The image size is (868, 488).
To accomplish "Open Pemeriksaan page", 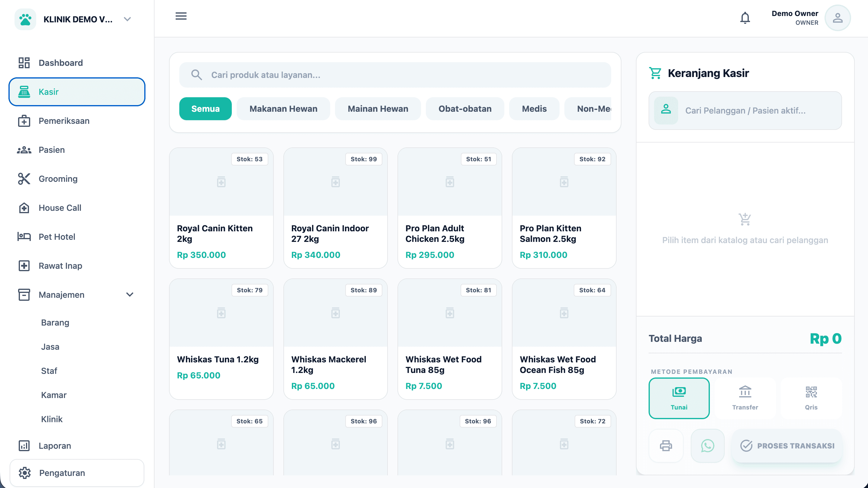I will pos(77,121).
